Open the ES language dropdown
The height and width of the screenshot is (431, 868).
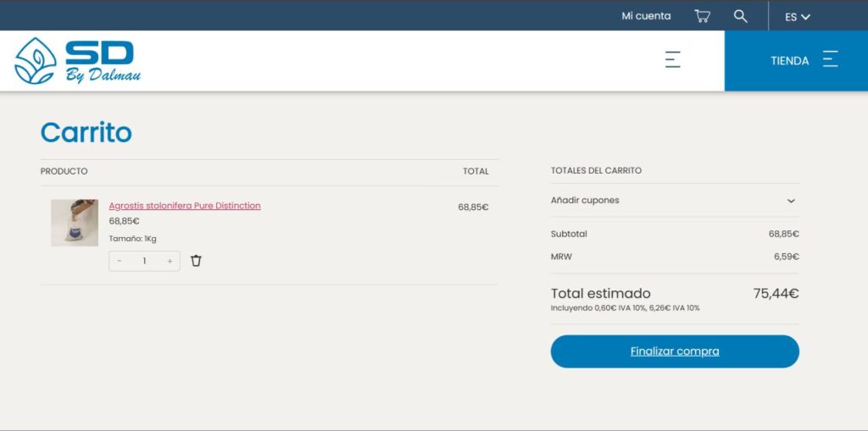tap(797, 17)
